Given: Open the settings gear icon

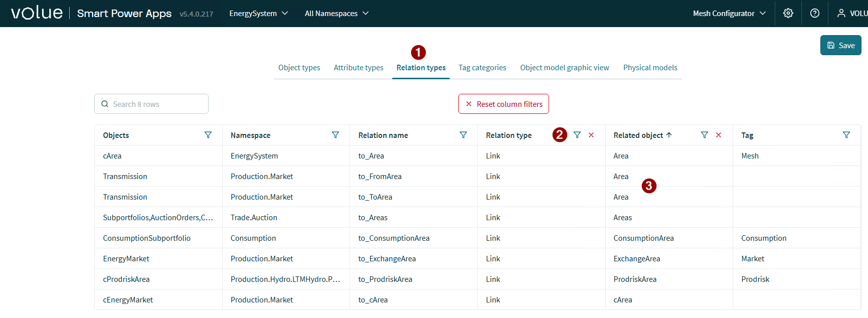Looking at the screenshot, I should click(x=788, y=14).
